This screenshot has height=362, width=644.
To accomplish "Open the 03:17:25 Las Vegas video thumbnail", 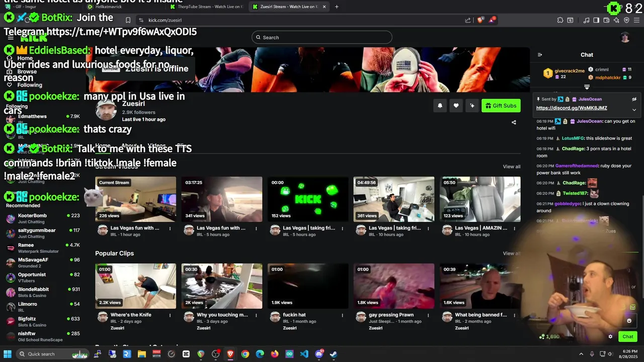I will click(x=222, y=199).
